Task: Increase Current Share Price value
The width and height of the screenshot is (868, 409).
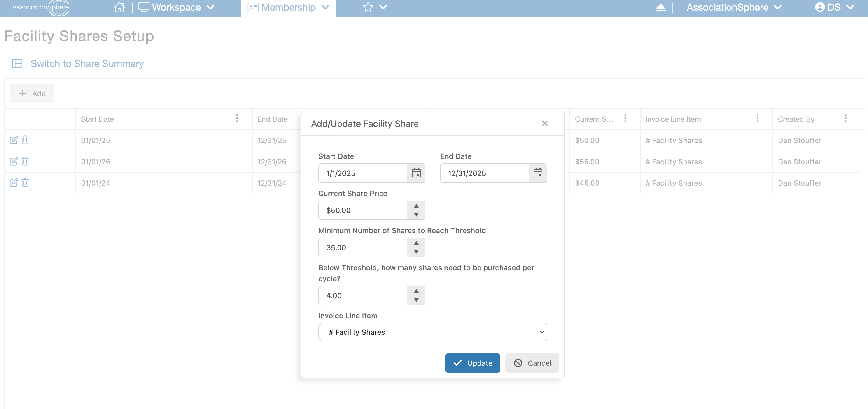Action: (x=416, y=206)
